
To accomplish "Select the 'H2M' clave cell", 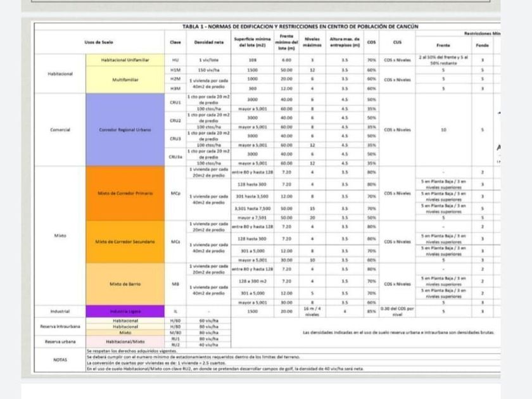I will click(175, 79).
